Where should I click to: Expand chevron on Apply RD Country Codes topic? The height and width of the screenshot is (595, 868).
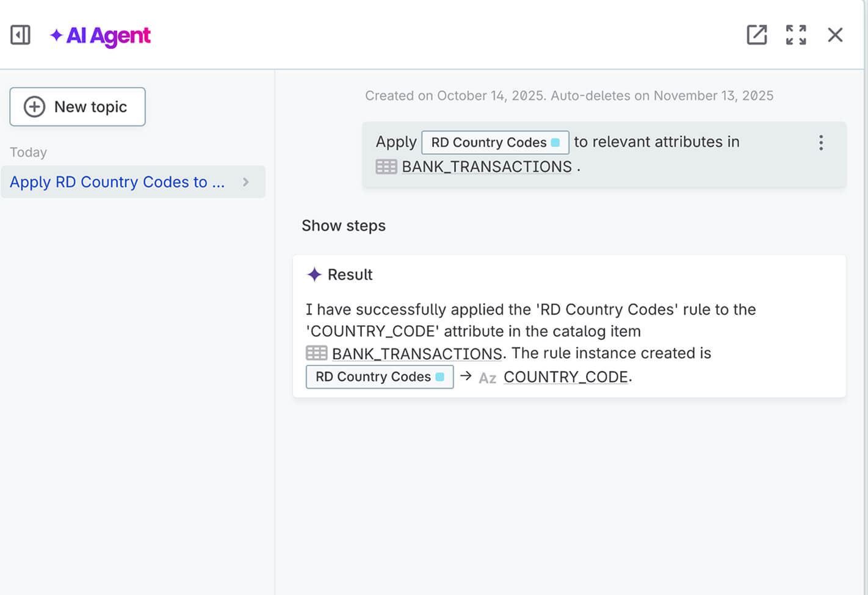pos(246,182)
